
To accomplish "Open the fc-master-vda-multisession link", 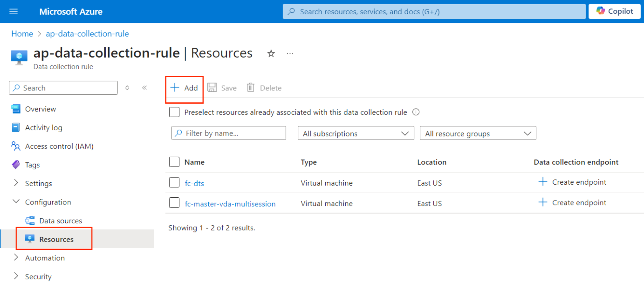I will click(230, 204).
